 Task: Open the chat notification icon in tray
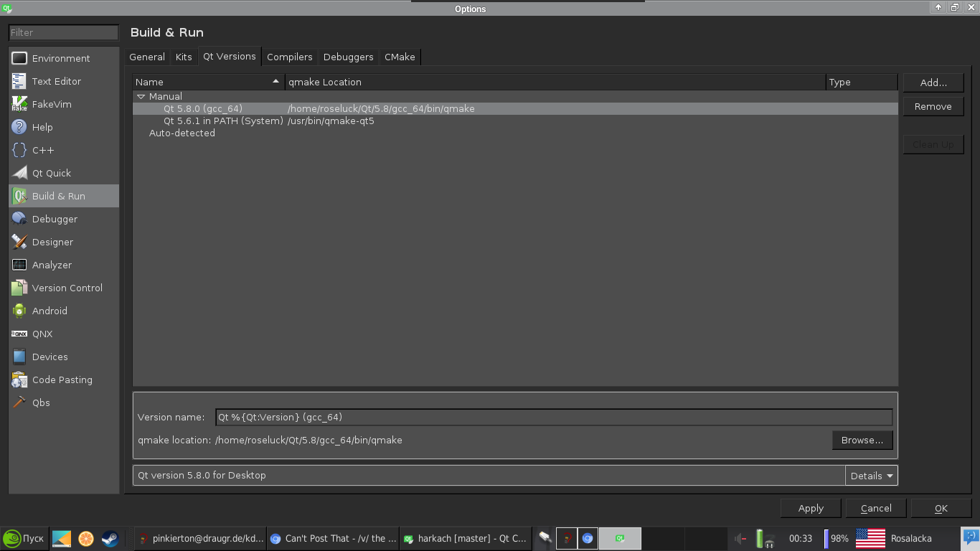970,537
